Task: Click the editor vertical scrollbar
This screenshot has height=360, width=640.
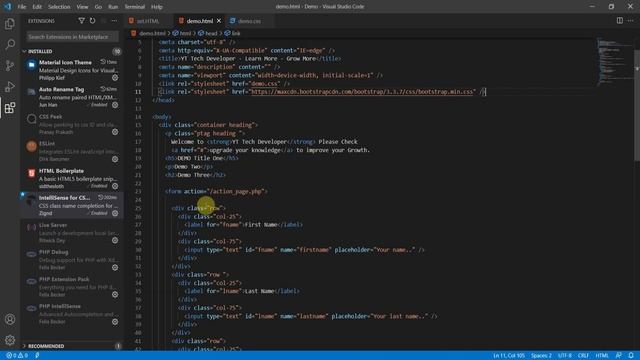Action: point(637,106)
